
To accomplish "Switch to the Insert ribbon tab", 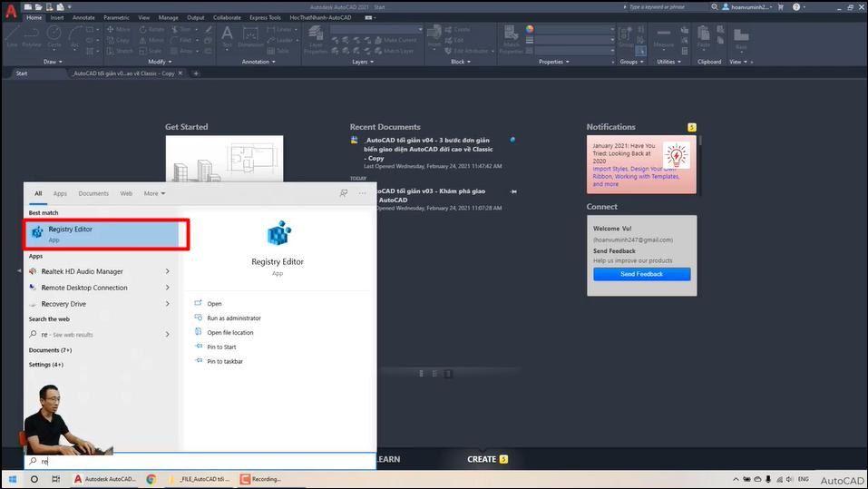I will click(57, 18).
